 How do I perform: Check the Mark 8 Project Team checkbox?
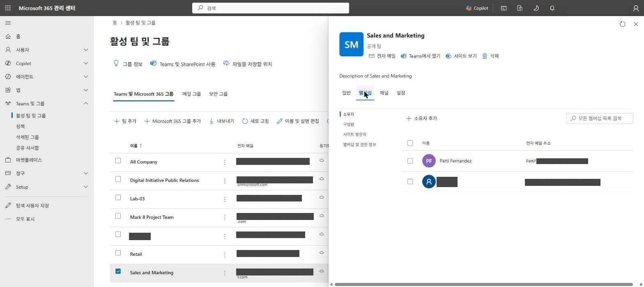118,216
